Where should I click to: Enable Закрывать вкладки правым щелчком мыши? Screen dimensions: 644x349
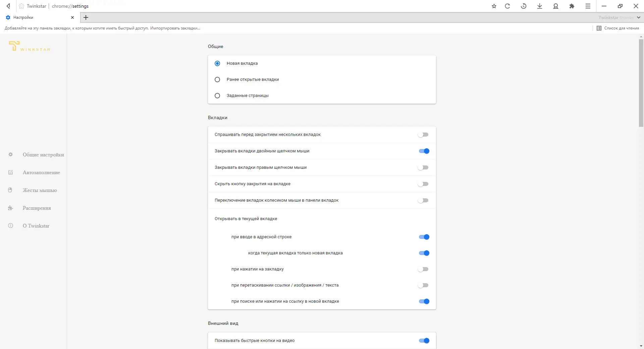tap(423, 167)
